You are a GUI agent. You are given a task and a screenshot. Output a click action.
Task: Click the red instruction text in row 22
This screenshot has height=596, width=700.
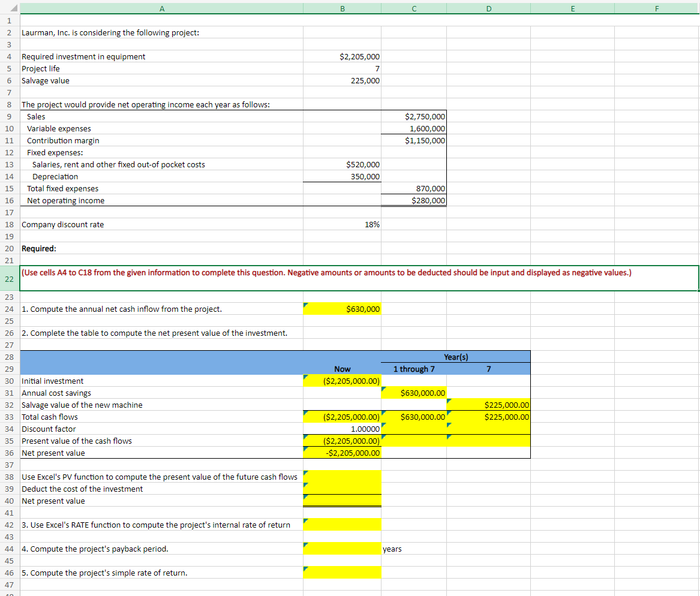click(326, 273)
